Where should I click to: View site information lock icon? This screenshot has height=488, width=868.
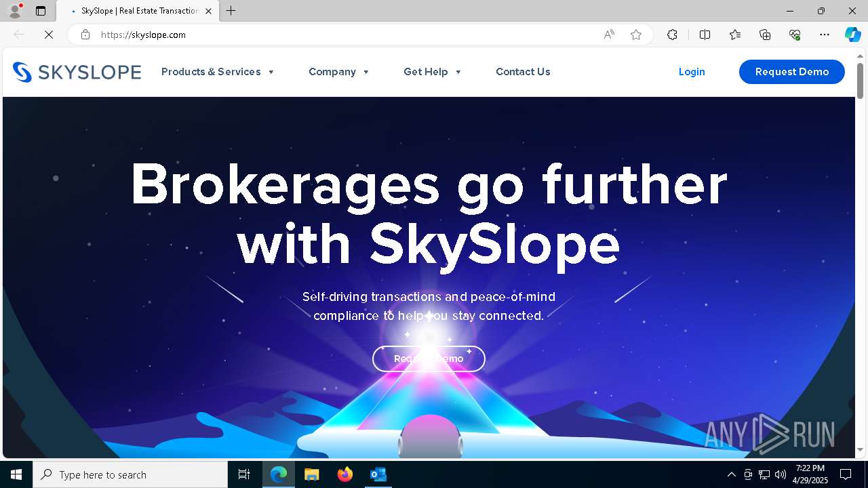(85, 35)
